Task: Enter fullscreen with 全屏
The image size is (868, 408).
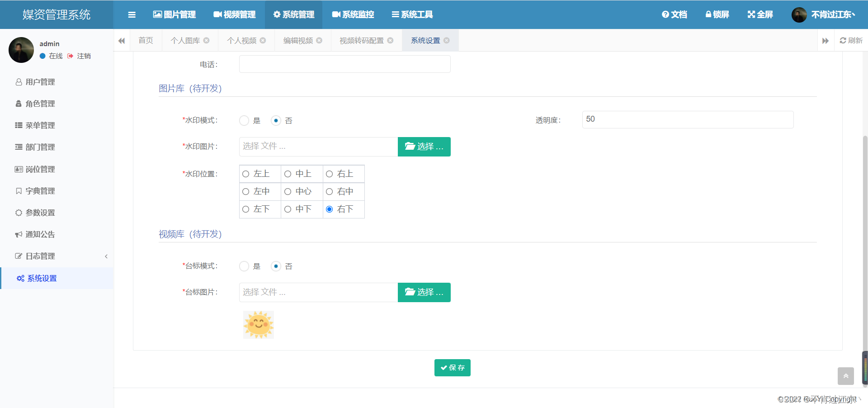Action: 760,14
